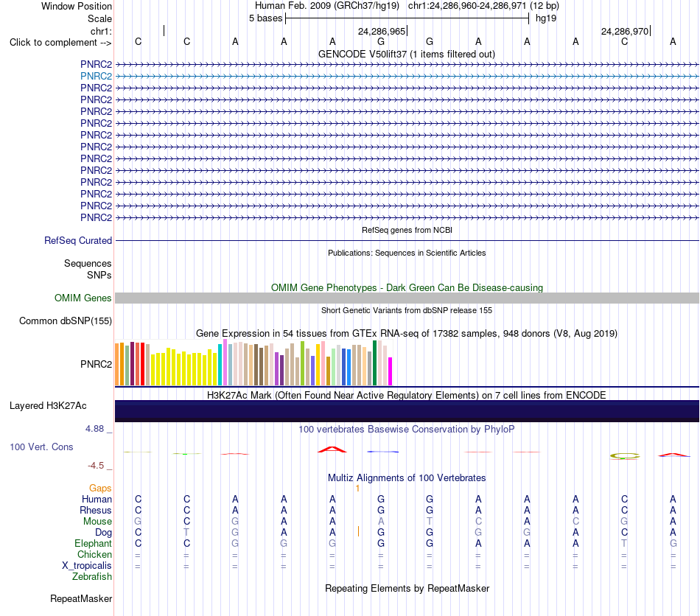Open 'Publications: Sequences in Scientific Articles' title
700x616 pixels.
(x=407, y=253)
